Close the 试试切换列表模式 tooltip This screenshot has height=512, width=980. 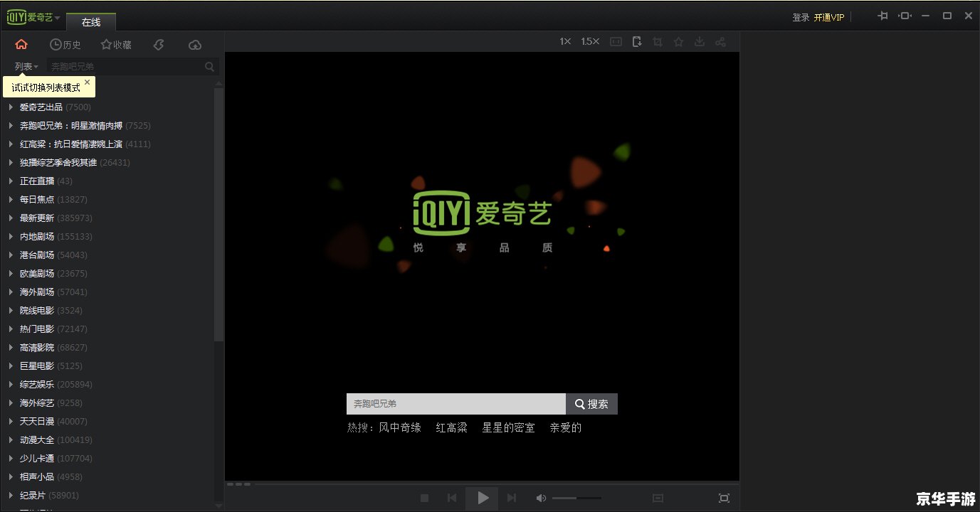coord(88,82)
